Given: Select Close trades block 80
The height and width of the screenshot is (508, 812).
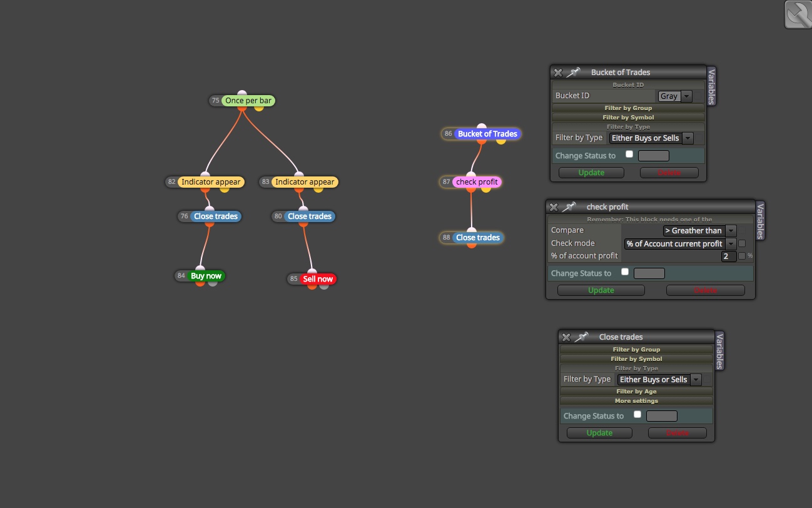Looking at the screenshot, I should 310,216.
